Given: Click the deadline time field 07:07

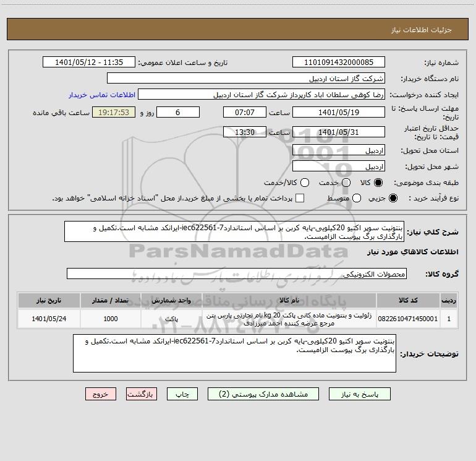Looking at the screenshot, I should pos(245,112).
